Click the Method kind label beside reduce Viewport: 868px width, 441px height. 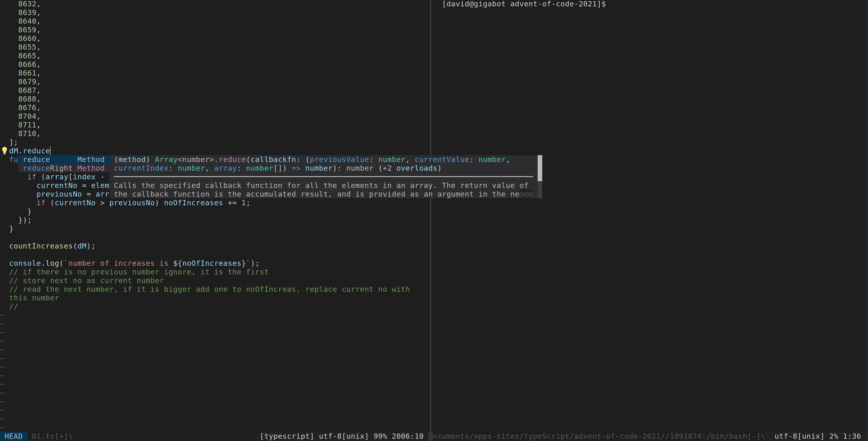click(91, 159)
